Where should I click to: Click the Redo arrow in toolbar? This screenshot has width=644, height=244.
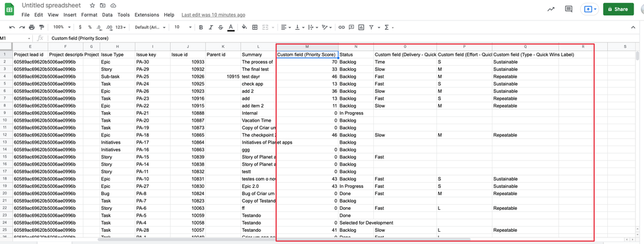tap(22, 28)
